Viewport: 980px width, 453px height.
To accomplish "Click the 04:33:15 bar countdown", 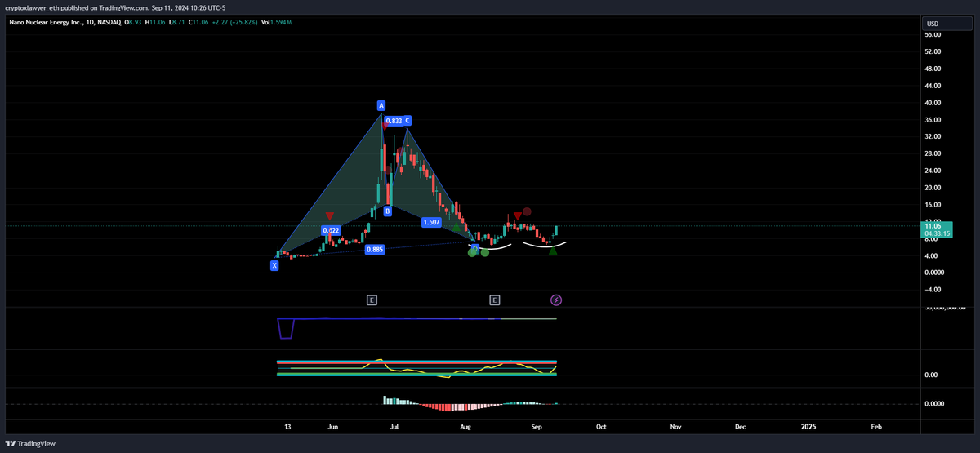I will click(x=936, y=233).
